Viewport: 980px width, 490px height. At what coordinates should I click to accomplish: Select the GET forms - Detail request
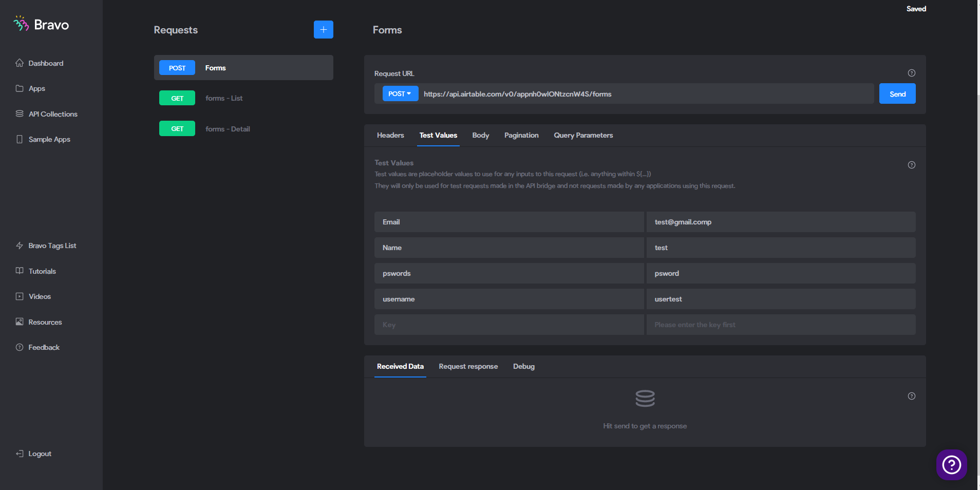click(x=243, y=128)
